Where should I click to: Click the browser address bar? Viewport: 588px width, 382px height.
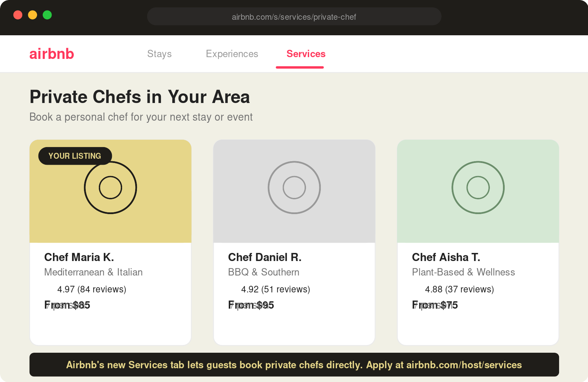pyautogui.click(x=294, y=16)
